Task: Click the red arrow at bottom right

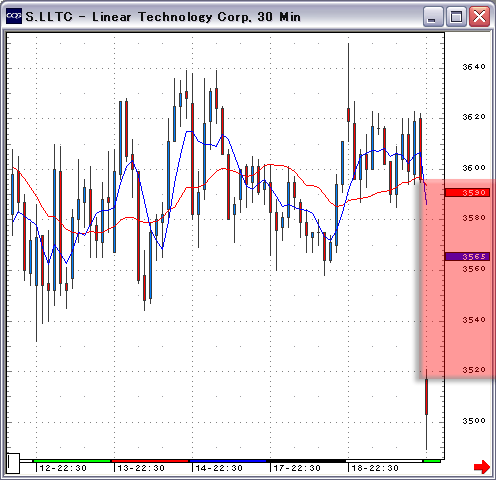Action: pos(482,467)
